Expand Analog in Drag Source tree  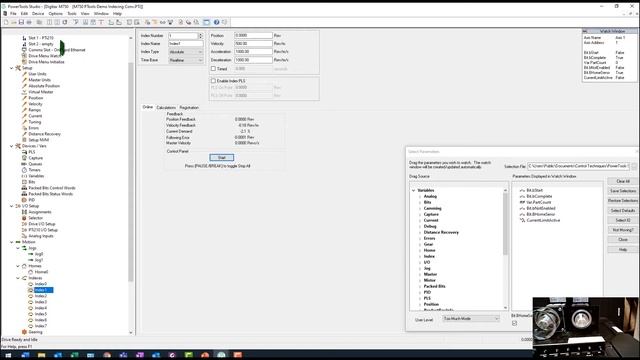[x=420, y=196]
